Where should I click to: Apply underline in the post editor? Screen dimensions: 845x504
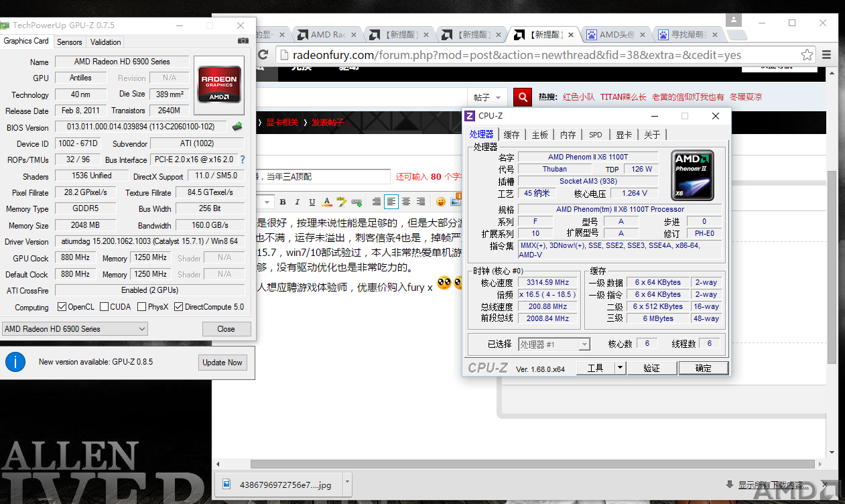coord(312,202)
